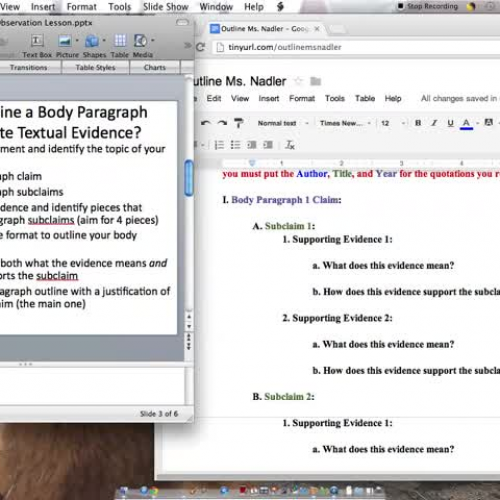This screenshot has width=500, height=500.
Task: Switch to the Charts ribbon tab
Action: click(155, 67)
